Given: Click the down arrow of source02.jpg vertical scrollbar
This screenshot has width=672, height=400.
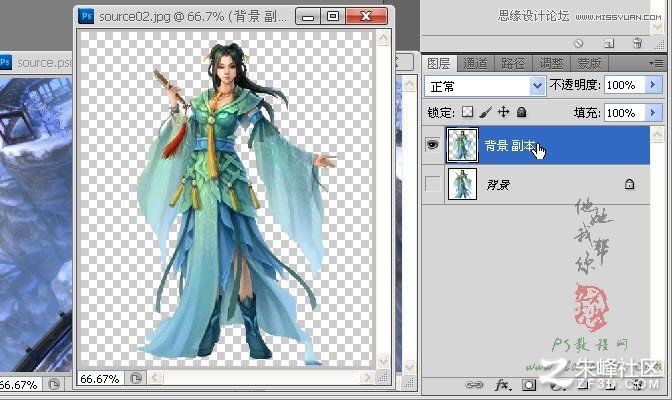Looking at the screenshot, I should pyautogui.click(x=384, y=361).
